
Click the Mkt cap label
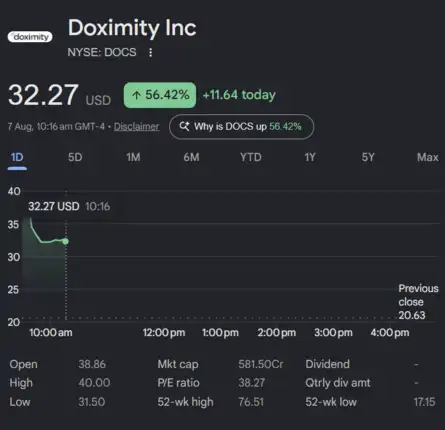(x=178, y=364)
